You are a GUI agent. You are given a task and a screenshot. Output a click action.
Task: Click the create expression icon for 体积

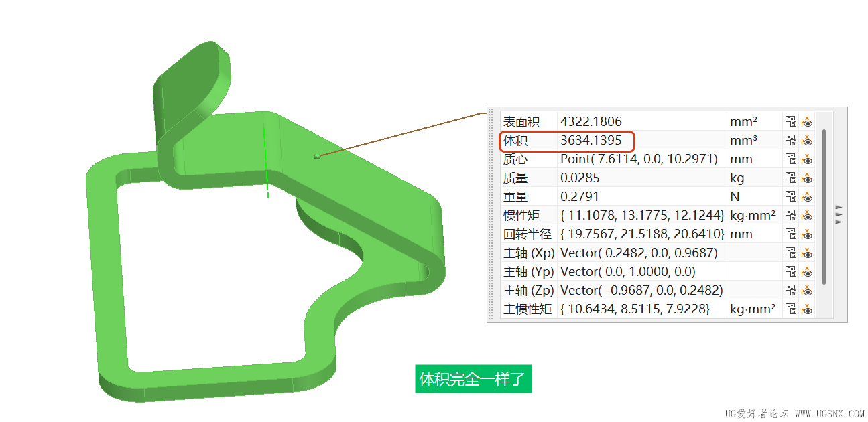[792, 140]
